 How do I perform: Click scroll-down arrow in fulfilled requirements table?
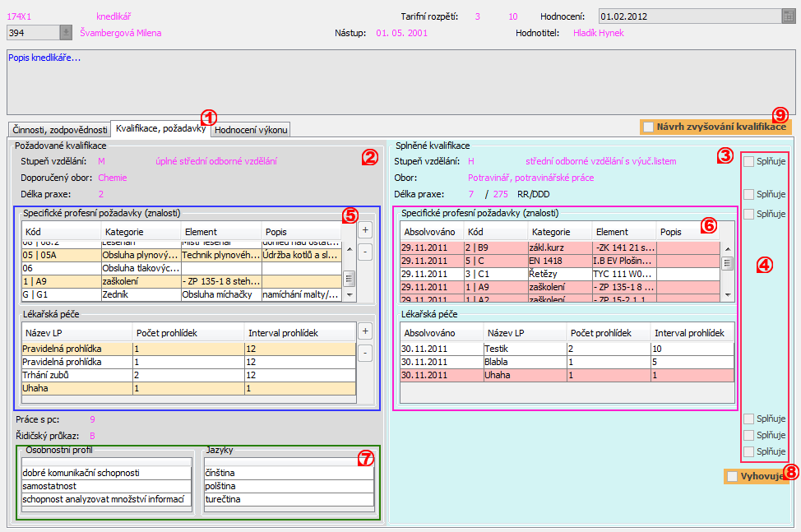click(x=728, y=295)
